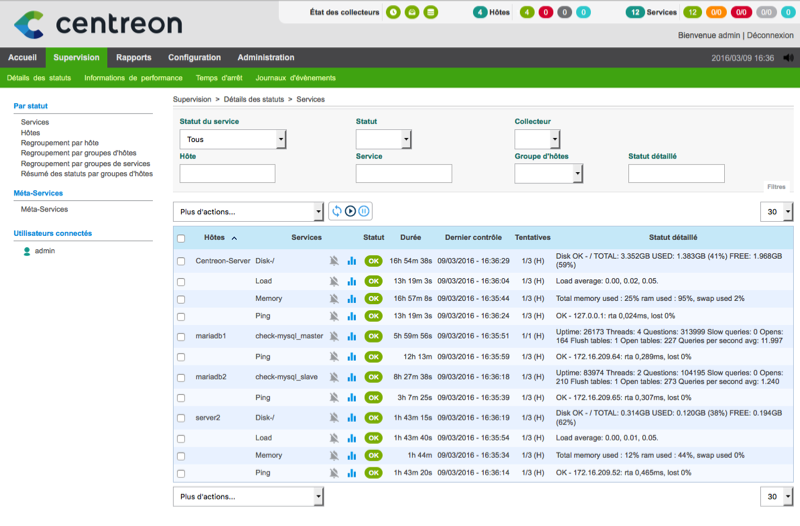Click the refresh icon above the services table
The height and width of the screenshot is (526, 800).
coord(337,211)
